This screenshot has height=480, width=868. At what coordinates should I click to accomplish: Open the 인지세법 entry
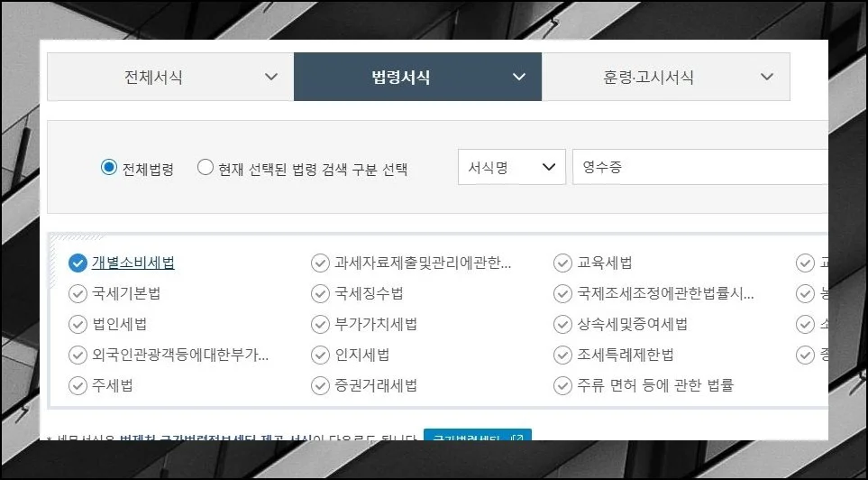point(362,355)
